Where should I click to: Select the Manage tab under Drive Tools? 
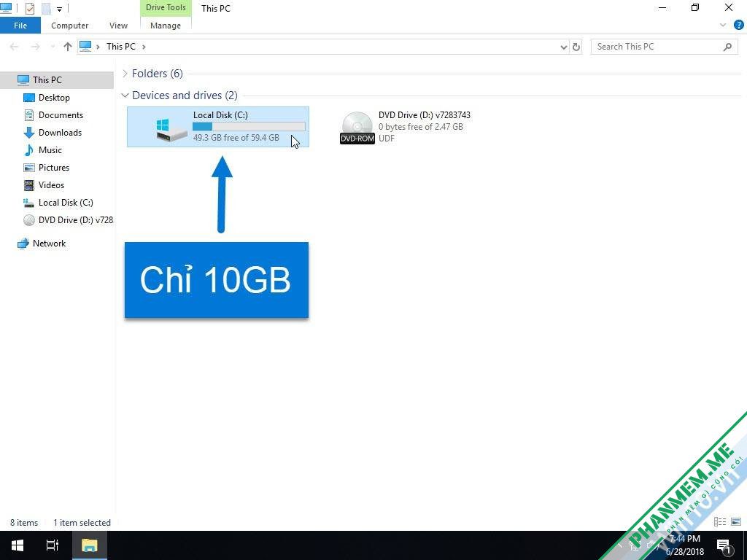pos(166,26)
